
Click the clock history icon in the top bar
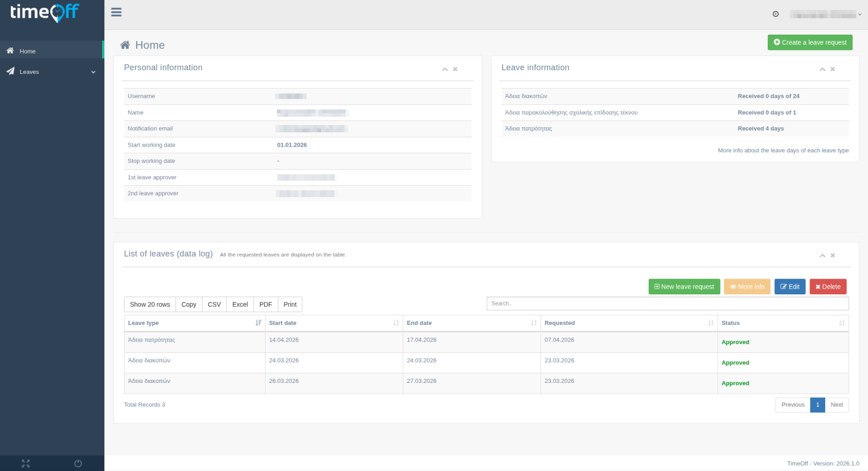[775, 14]
